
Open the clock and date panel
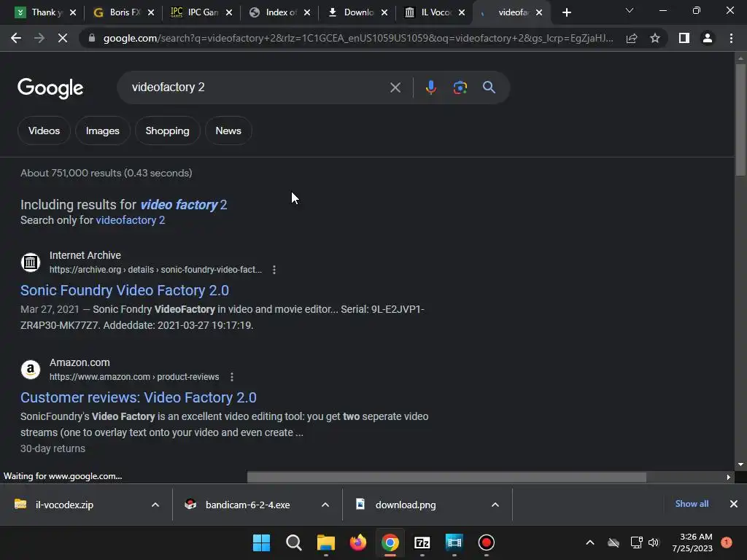(692, 542)
